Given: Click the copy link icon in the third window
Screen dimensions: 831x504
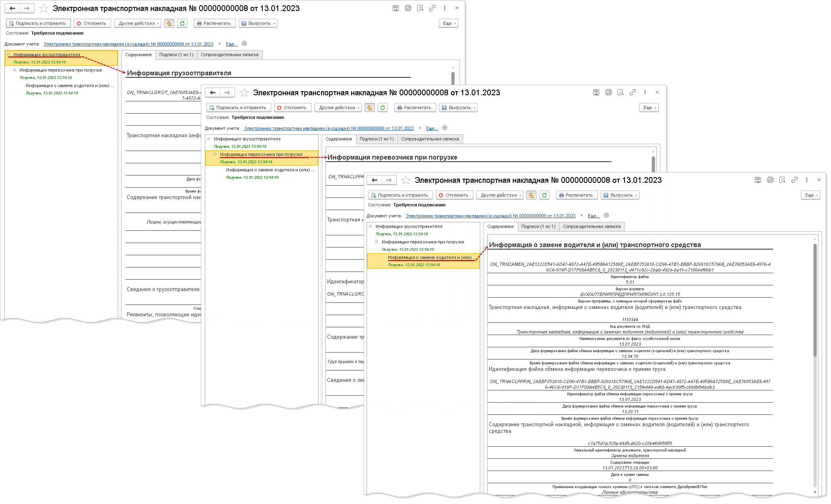Looking at the screenshot, I should [794, 180].
